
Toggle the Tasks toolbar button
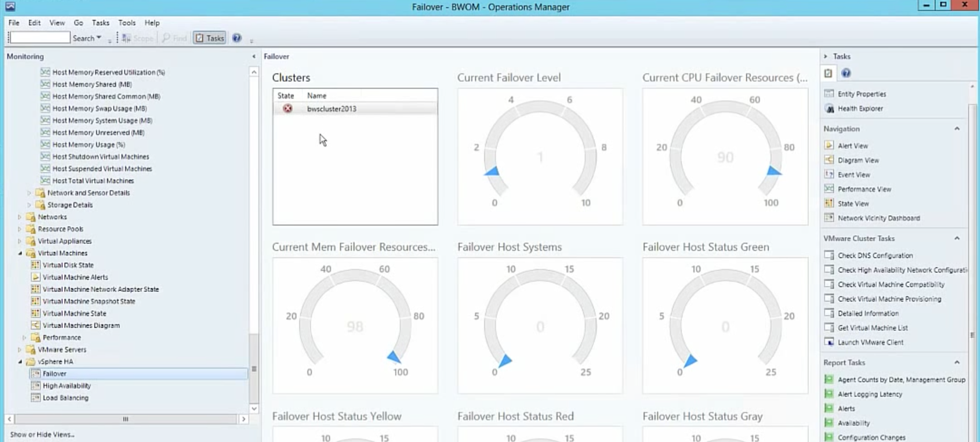click(209, 38)
